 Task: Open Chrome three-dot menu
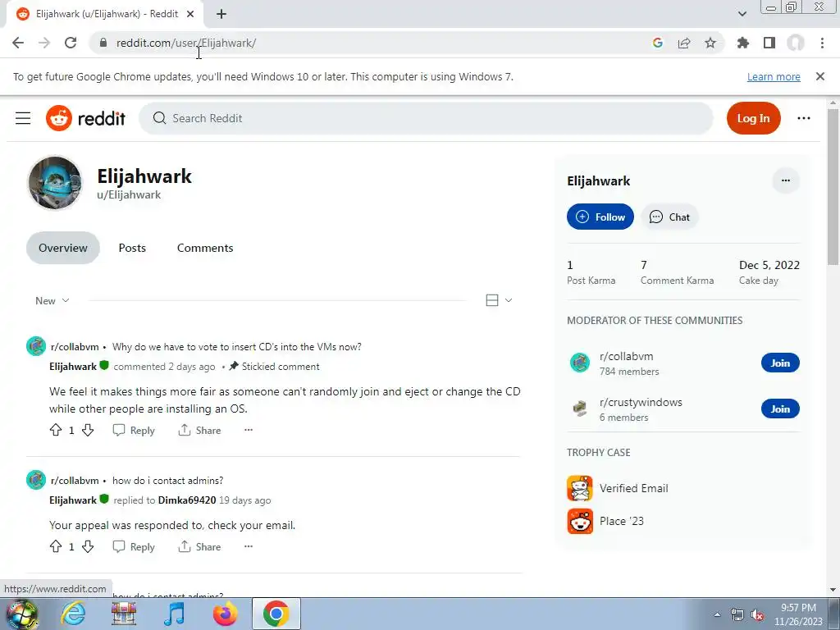(822, 43)
